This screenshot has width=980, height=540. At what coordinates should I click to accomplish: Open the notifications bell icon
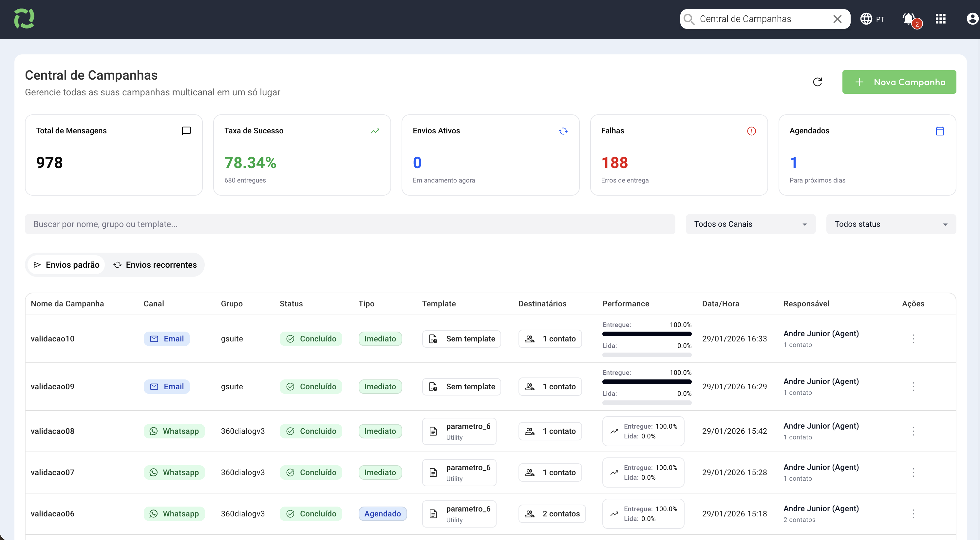pos(909,19)
